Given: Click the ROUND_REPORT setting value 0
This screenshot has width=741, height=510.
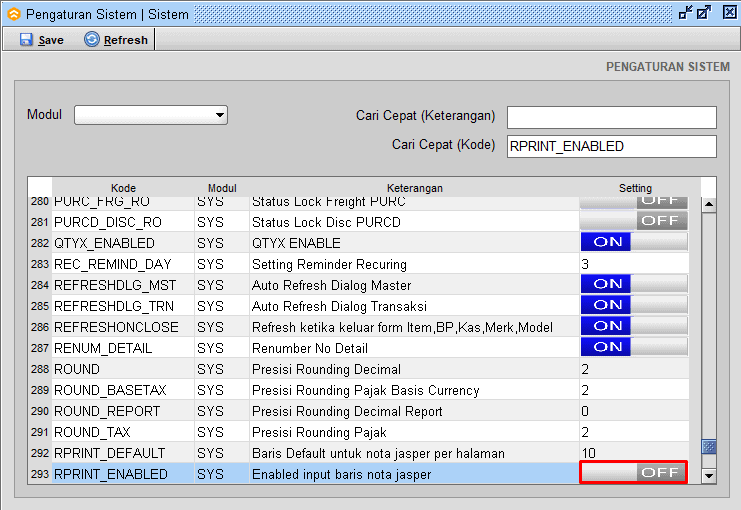Looking at the screenshot, I should pos(634,411).
